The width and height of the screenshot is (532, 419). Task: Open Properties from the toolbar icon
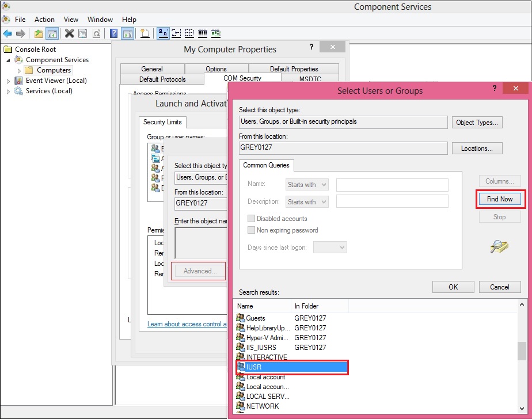pyautogui.click(x=83, y=33)
